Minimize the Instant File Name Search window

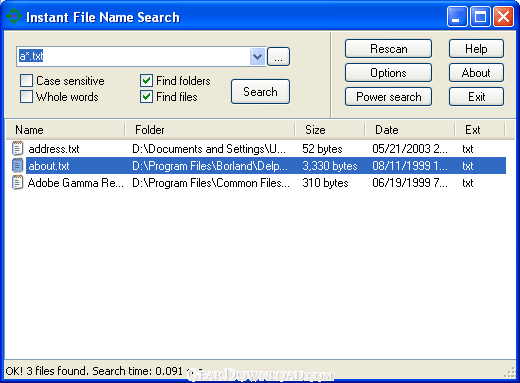click(457, 16)
